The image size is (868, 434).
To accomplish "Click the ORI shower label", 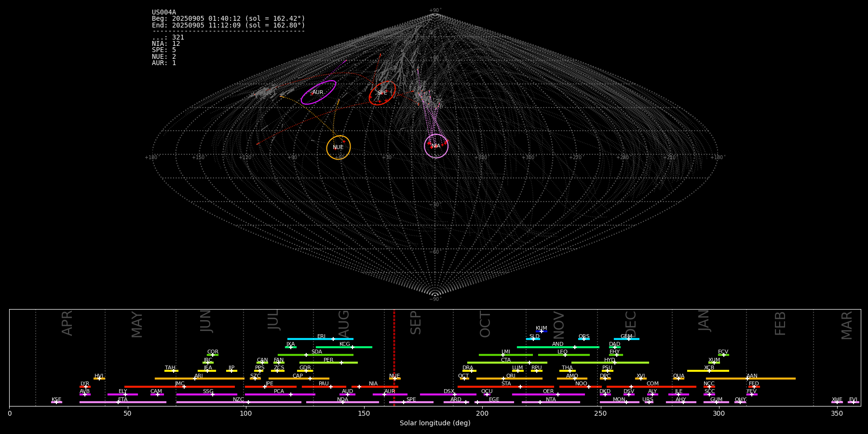I will pyautogui.click(x=511, y=376).
